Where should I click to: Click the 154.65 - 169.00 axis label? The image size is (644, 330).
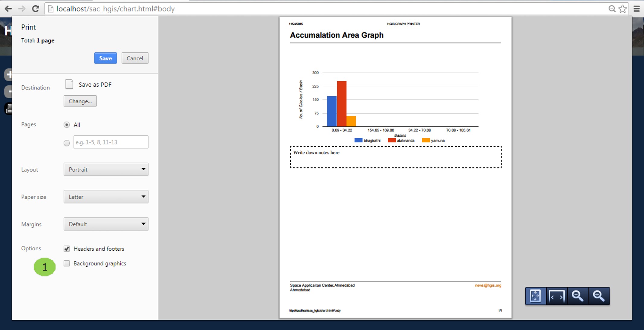coord(381,130)
